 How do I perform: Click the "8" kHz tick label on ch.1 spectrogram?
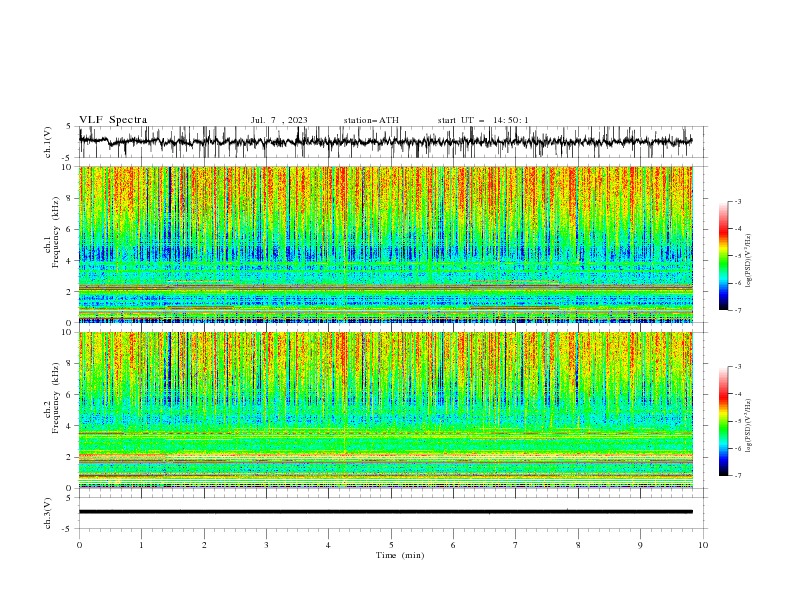coord(70,198)
